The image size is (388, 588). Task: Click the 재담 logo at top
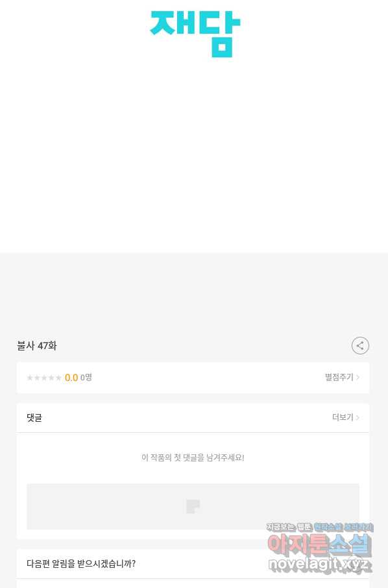tap(195, 34)
